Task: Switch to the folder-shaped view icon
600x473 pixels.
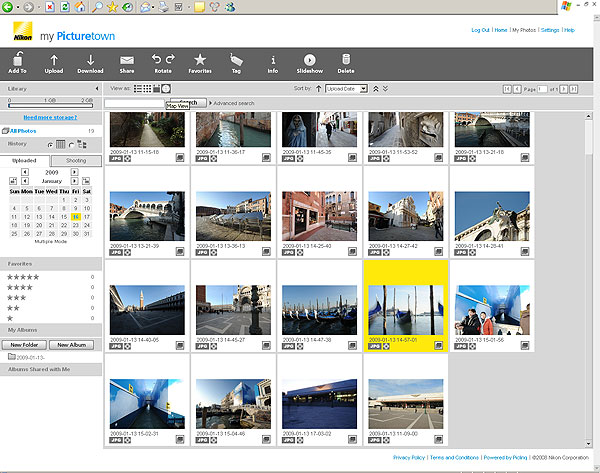Action: (157, 89)
